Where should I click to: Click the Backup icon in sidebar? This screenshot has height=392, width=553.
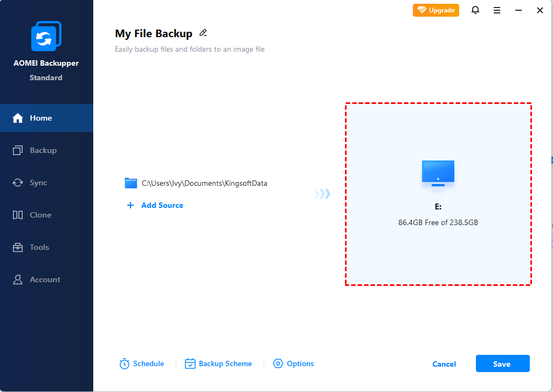[18, 150]
